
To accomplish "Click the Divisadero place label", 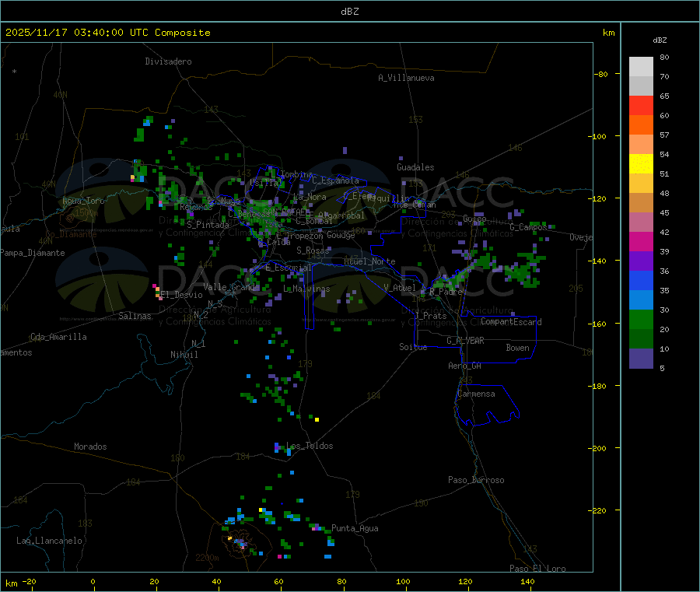I will pyautogui.click(x=168, y=61).
